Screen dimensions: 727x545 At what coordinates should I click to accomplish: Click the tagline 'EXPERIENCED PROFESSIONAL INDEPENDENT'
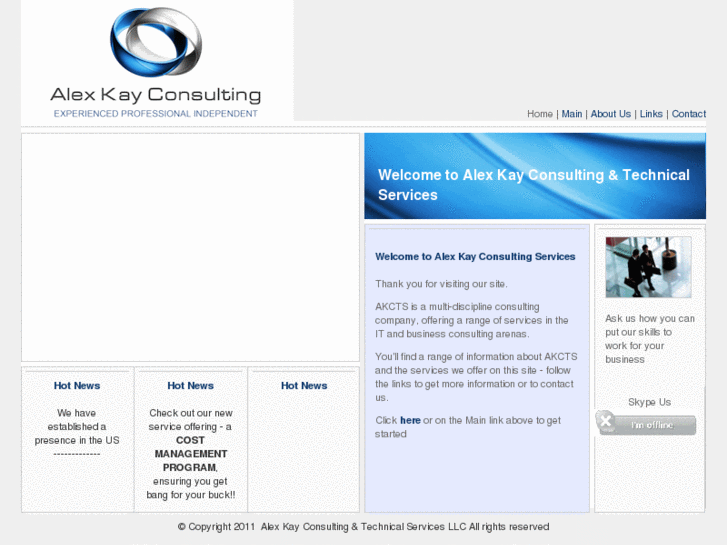pos(156,114)
